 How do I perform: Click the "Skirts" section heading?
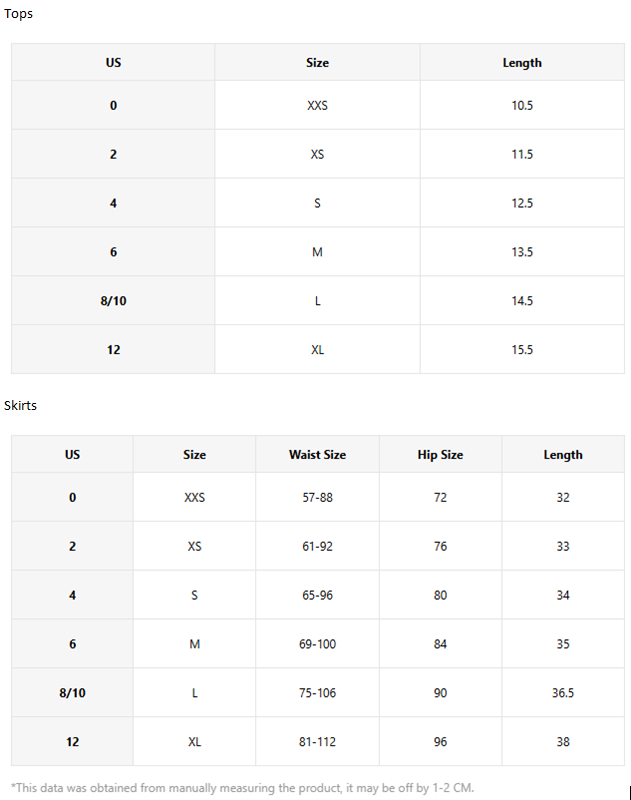coord(21,406)
